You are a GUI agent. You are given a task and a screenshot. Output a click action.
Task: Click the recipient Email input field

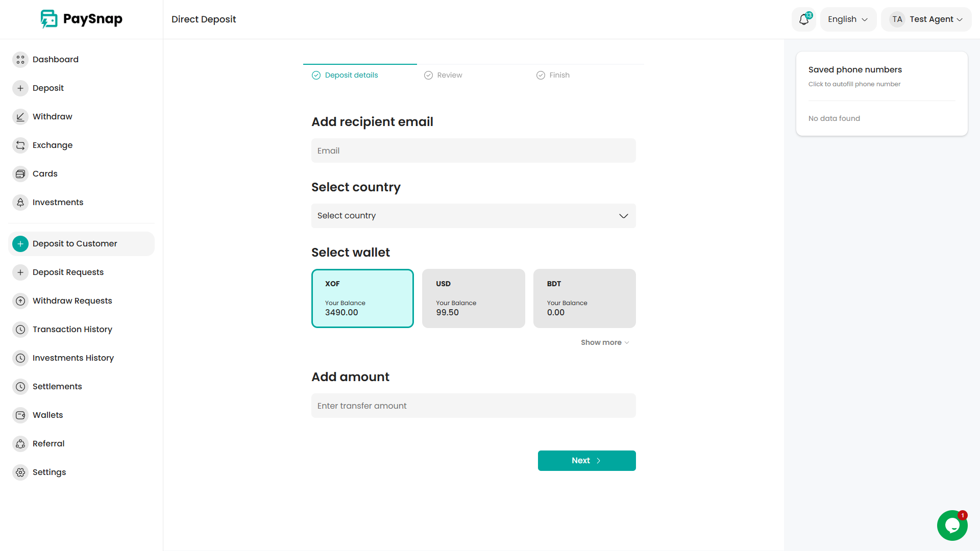coord(473,151)
